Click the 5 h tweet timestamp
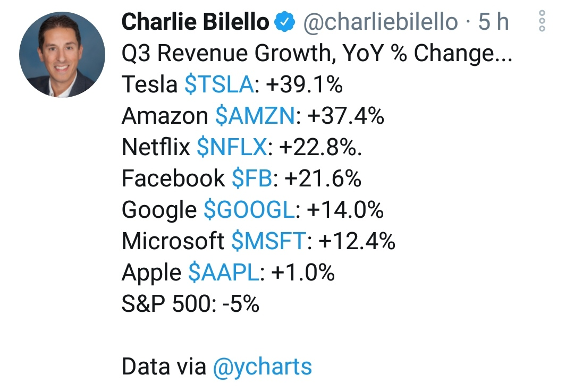The image size is (574, 392). pyautogui.click(x=493, y=22)
